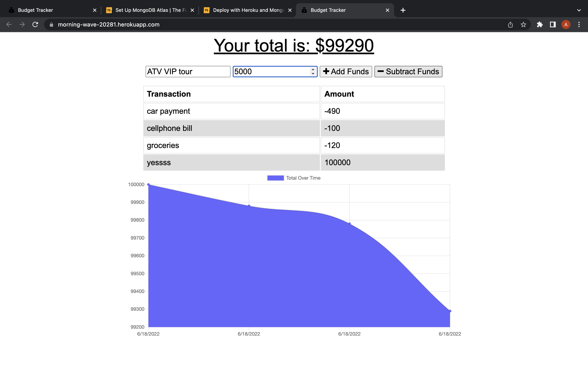Open a new browser tab with the plus button
Viewport: 588px width, 367px height.
(403, 10)
